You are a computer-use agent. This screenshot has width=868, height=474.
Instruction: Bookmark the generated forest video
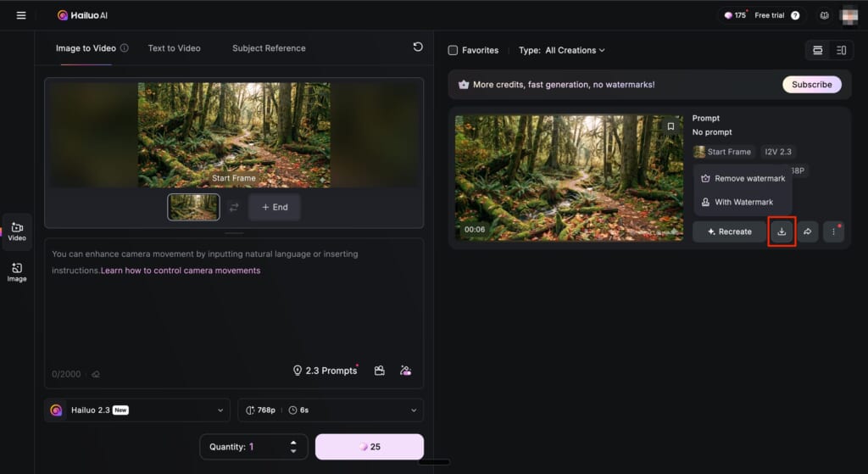tap(670, 126)
